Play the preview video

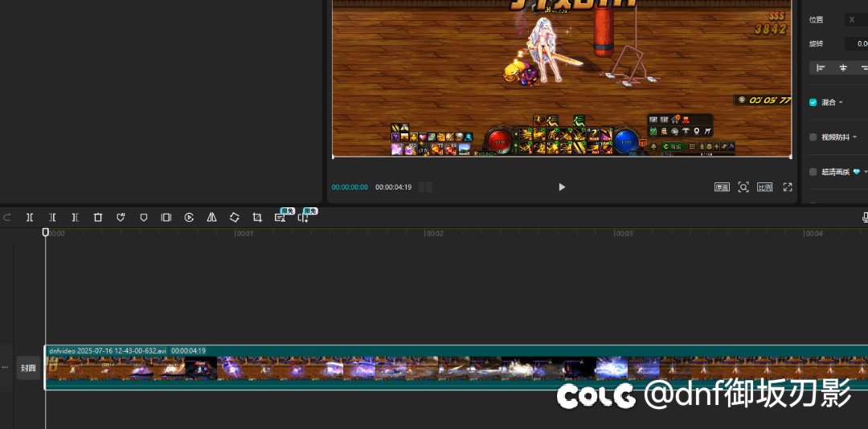[x=562, y=187]
